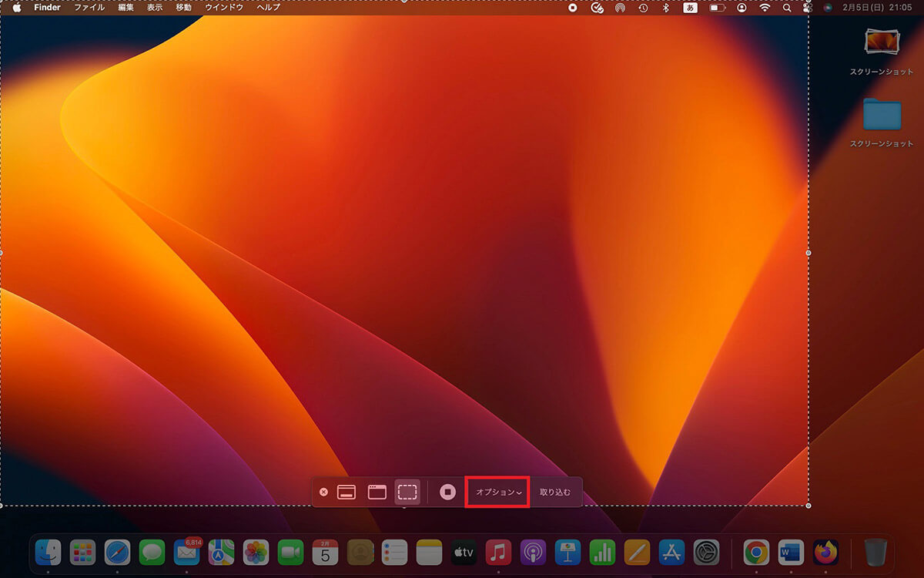924x578 pixels.
Task: Open Control Center
Action: 807,8
